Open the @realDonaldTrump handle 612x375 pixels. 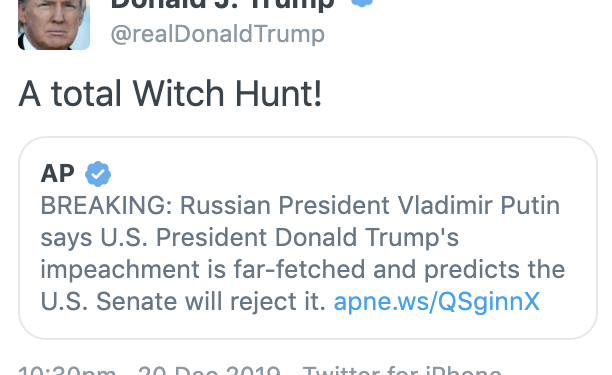click(x=218, y=34)
